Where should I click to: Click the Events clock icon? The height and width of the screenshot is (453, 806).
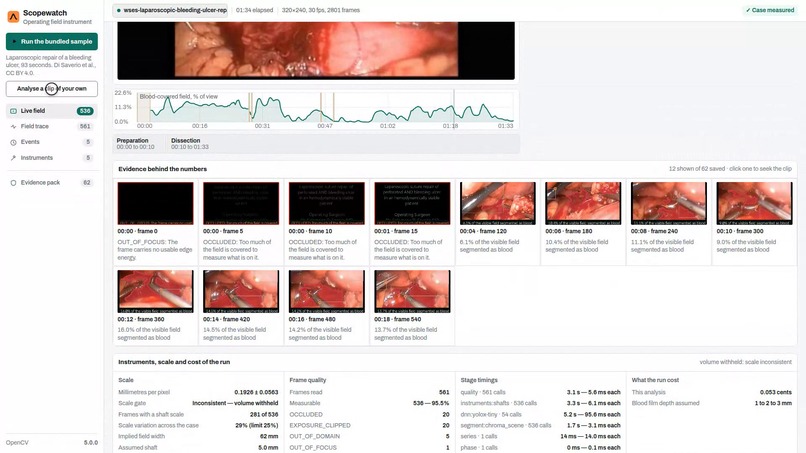click(x=13, y=142)
